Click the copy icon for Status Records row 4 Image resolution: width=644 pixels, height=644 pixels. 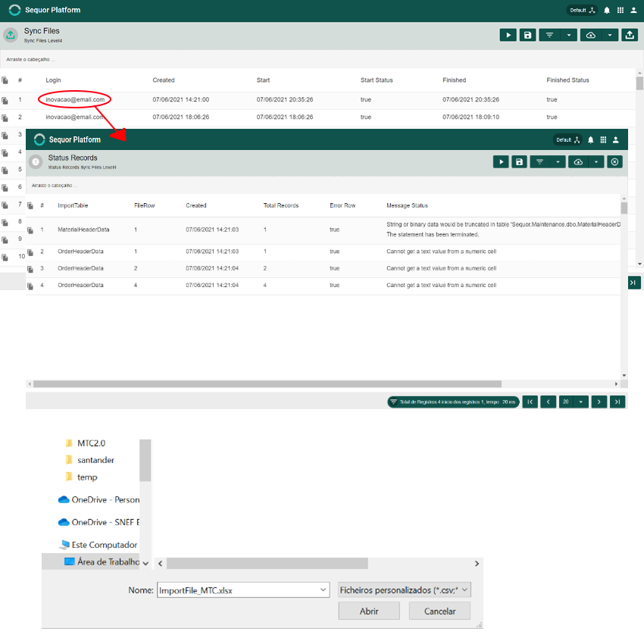(x=30, y=286)
